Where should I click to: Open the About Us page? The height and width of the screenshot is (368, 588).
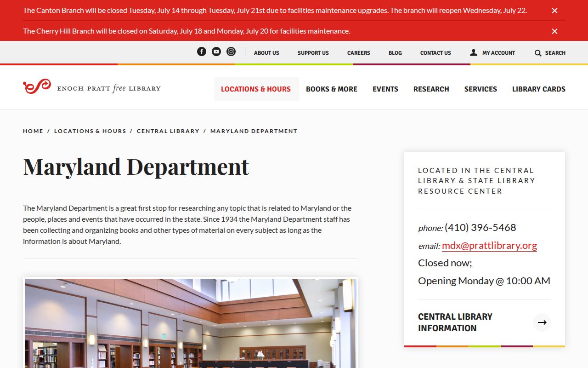pyautogui.click(x=266, y=53)
